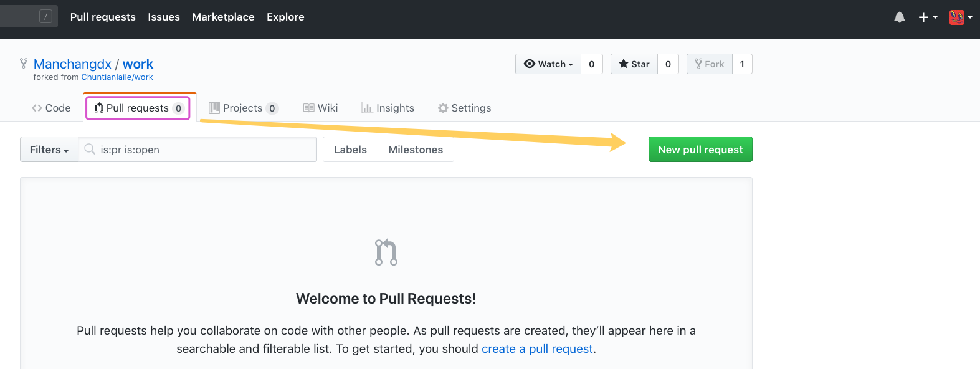
Task: Select the Pull requests repository tab
Action: click(x=138, y=108)
